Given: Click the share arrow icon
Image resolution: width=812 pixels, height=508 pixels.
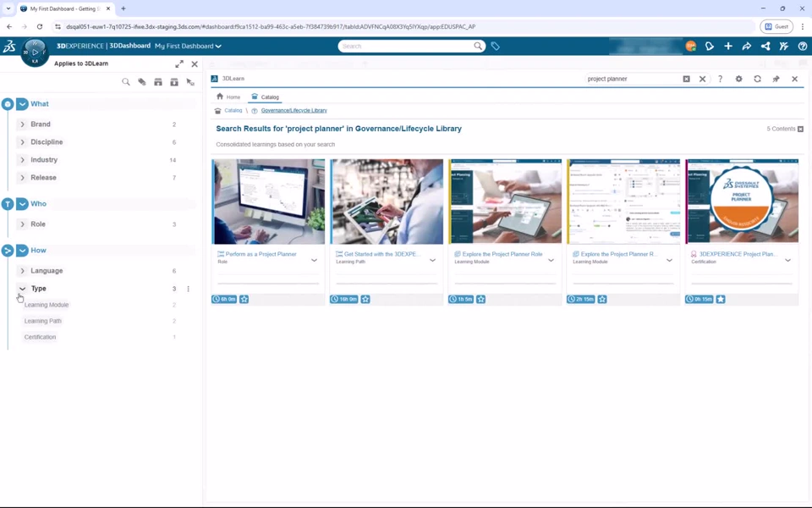Looking at the screenshot, I should [x=746, y=46].
